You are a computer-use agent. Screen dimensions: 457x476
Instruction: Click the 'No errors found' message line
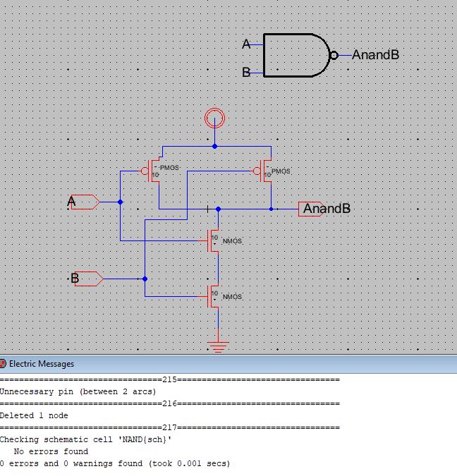(x=51, y=451)
